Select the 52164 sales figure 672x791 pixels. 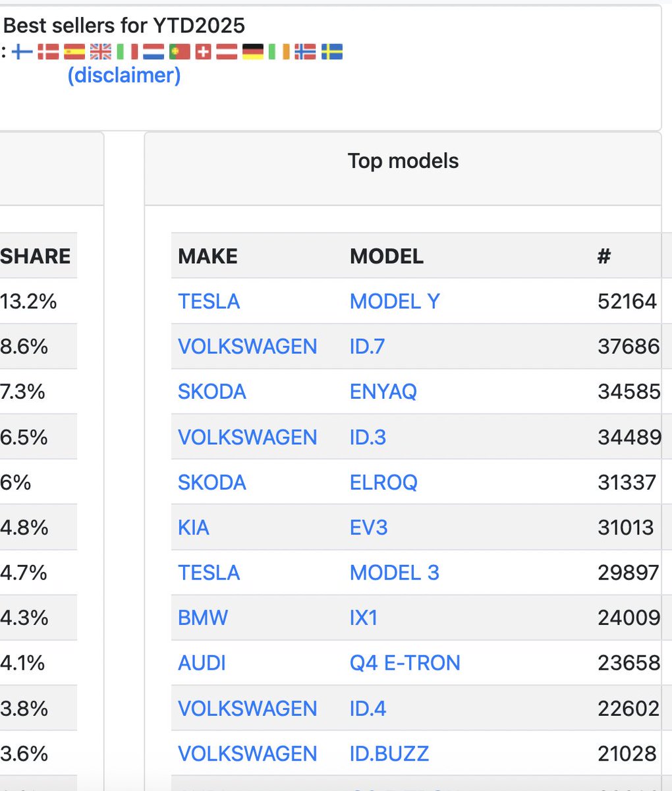point(627,301)
